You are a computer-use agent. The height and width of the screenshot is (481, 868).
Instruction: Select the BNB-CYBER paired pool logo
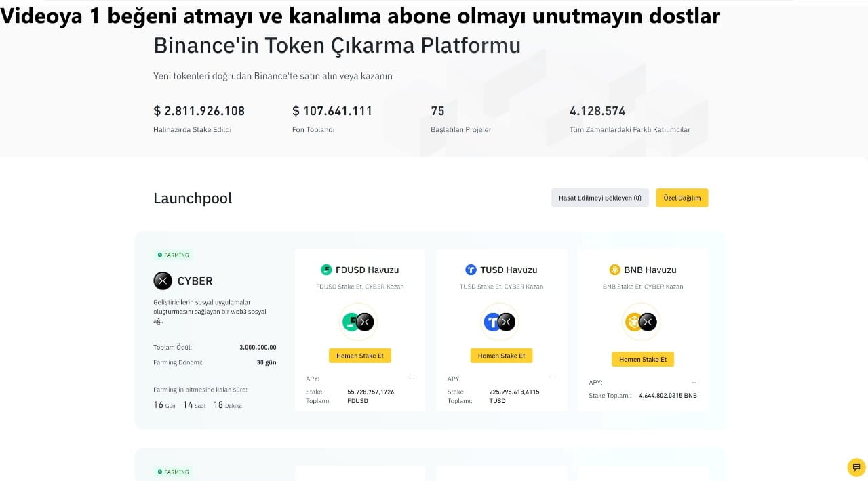tap(642, 322)
